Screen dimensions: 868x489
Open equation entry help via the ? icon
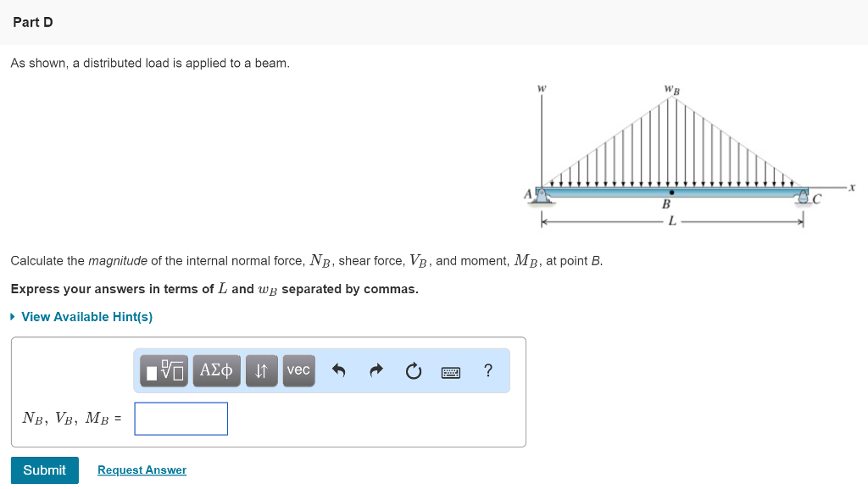pyautogui.click(x=487, y=370)
